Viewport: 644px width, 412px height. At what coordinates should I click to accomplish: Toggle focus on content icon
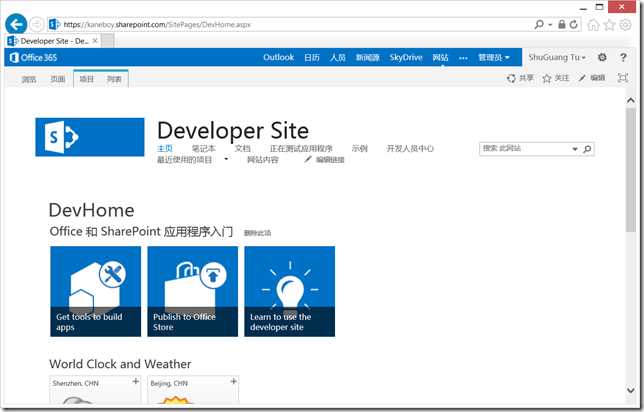click(623, 78)
